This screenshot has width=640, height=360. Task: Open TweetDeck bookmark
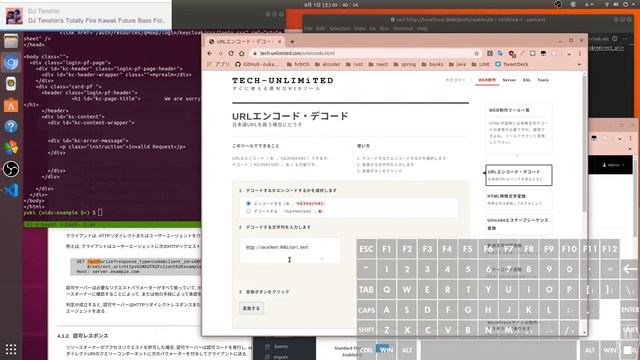[512, 64]
